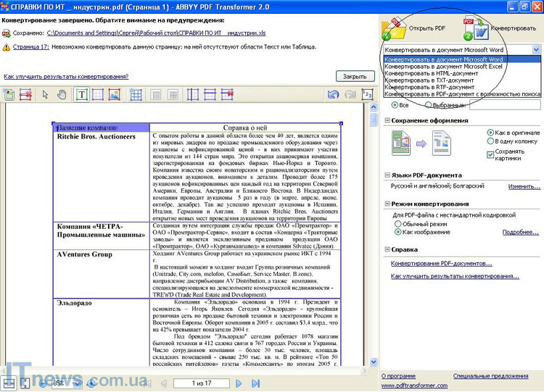
Task: Toggle the Сохранять картинки checkbox
Action: click(x=490, y=154)
